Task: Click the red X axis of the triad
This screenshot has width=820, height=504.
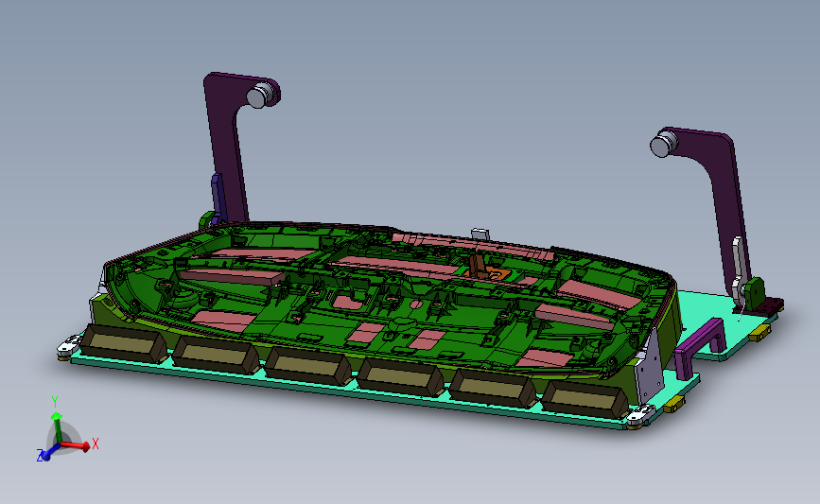Action: (x=77, y=445)
